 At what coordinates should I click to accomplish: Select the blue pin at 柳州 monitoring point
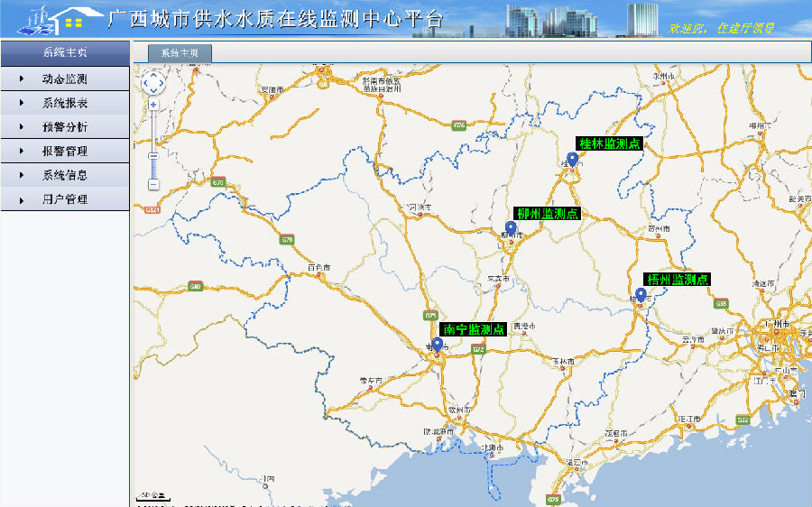[511, 229]
